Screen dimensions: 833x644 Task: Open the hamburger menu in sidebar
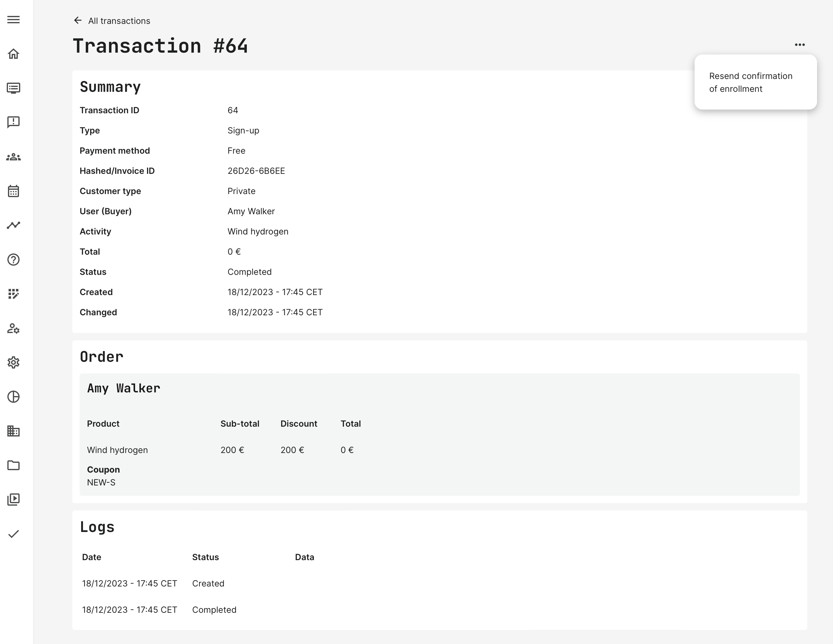pos(13,20)
